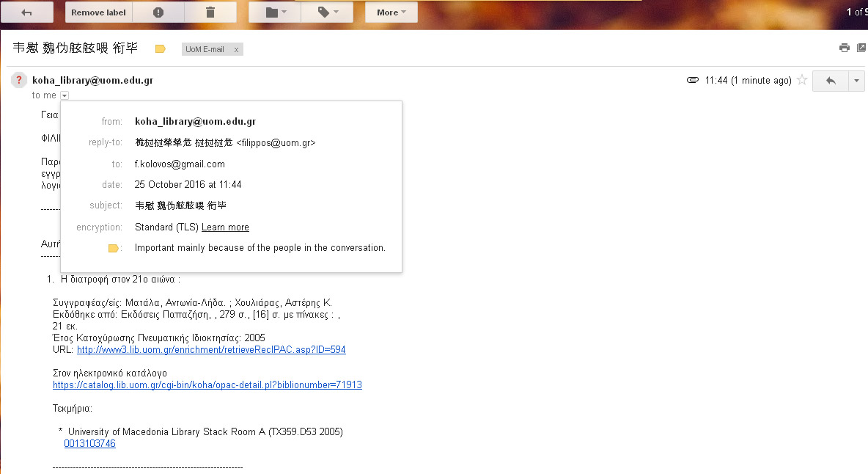Open the Move to folder dropdown

[275, 12]
